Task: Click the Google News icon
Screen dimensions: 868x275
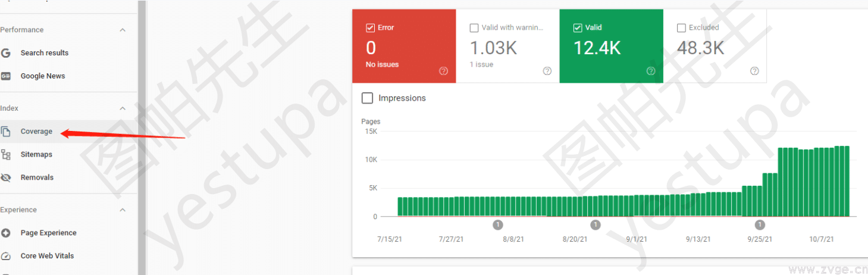Action: click(6, 76)
